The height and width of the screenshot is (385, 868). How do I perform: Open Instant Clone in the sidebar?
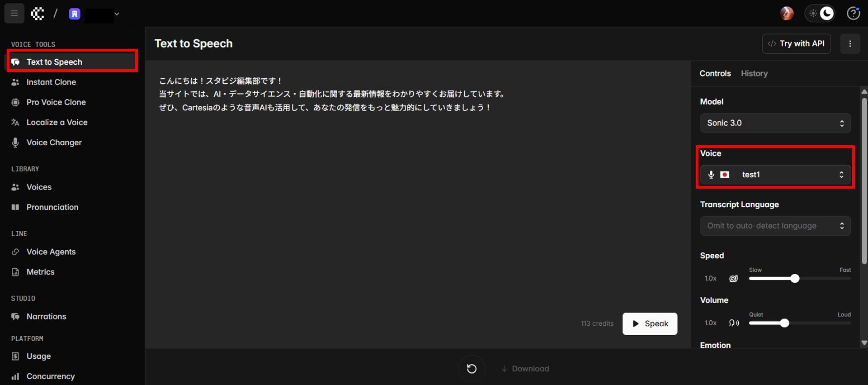click(x=51, y=82)
